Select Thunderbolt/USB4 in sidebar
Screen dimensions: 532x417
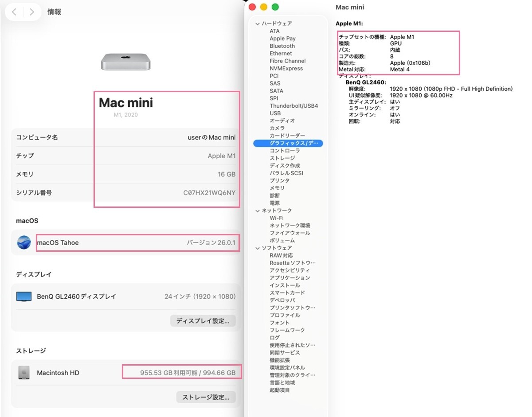pos(293,106)
